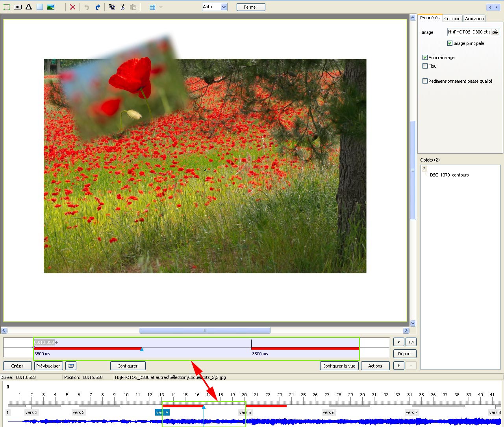Toggle the grid display icon
The width and height of the screenshot is (504, 427).
click(x=153, y=7)
